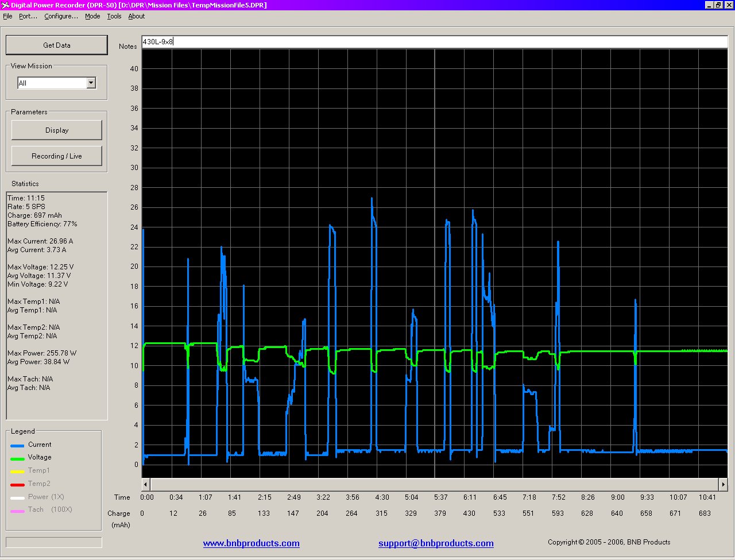Click the 'Rate: 5 SPS' statistic
The image size is (735, 560).
click(x=26, y=207)
